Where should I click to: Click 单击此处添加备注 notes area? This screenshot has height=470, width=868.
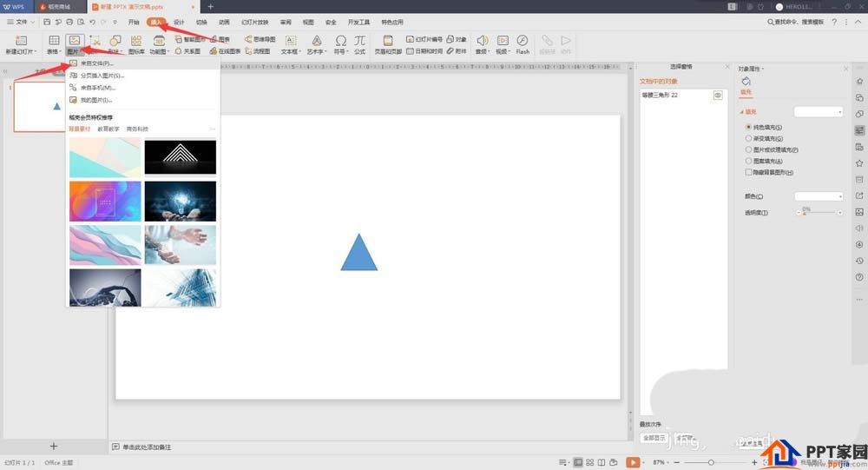147,447
